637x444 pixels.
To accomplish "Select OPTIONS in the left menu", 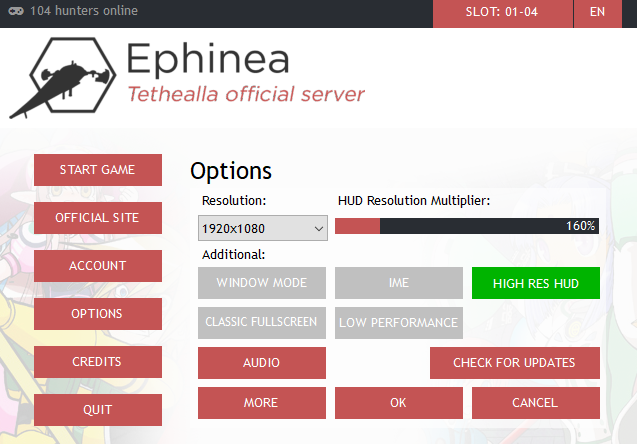I will (x=98, y=314).
